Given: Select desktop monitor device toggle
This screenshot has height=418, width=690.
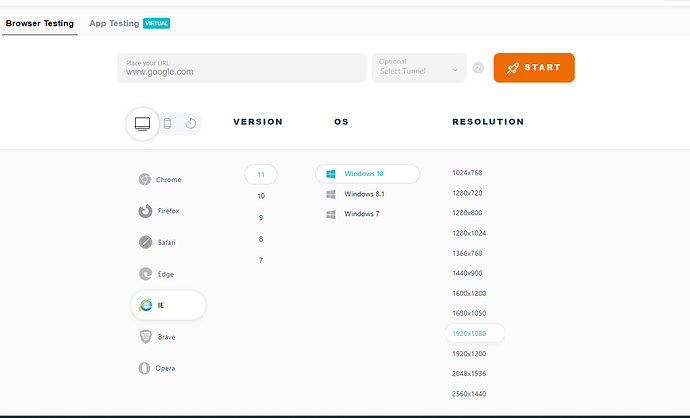Looking at the screenshot, I should pos(142,123).
